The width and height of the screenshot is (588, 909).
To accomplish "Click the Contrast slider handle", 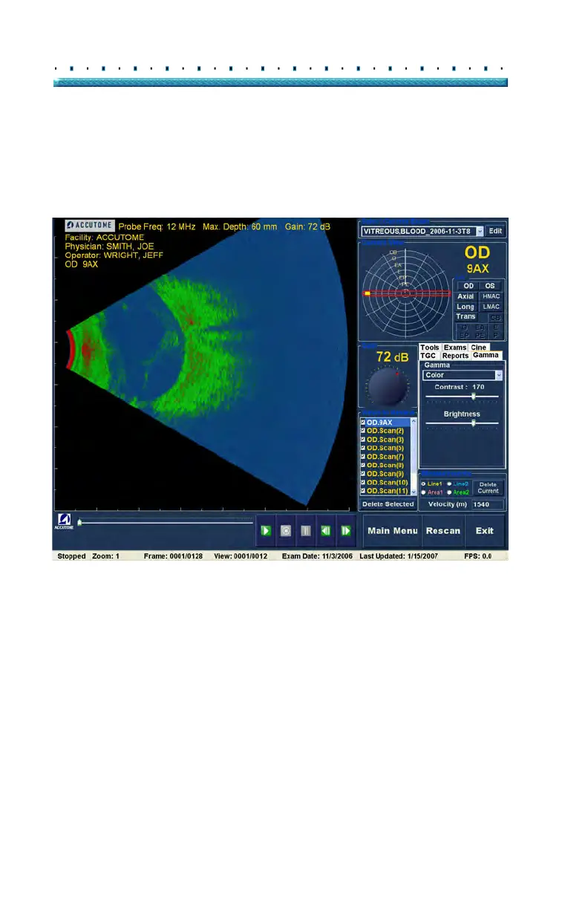I will click(474, 397).
